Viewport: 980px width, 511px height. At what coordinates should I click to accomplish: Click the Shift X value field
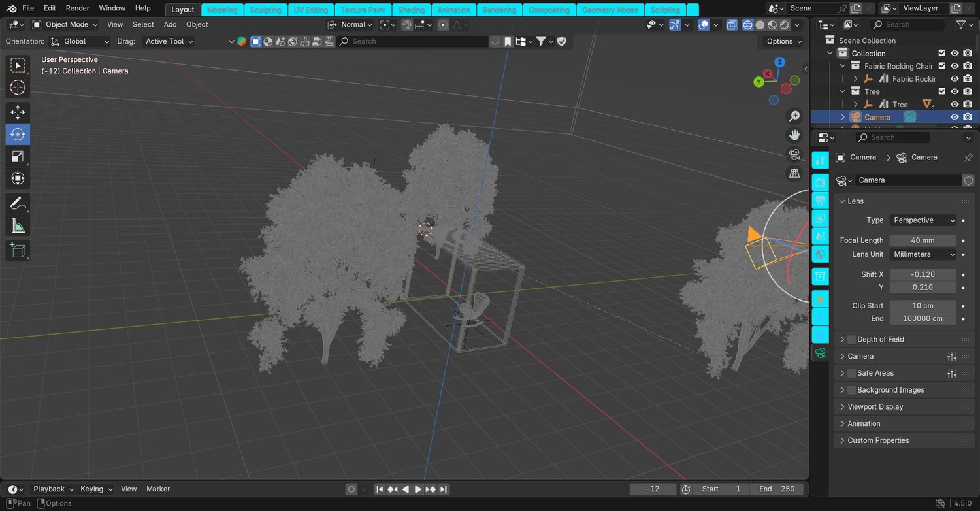coord(923,274)
